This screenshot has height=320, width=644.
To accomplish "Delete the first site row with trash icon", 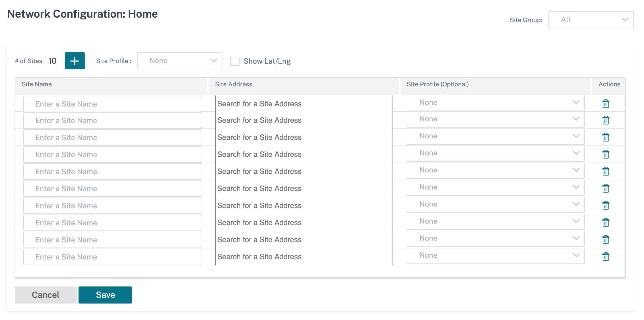I will point(606,104).
